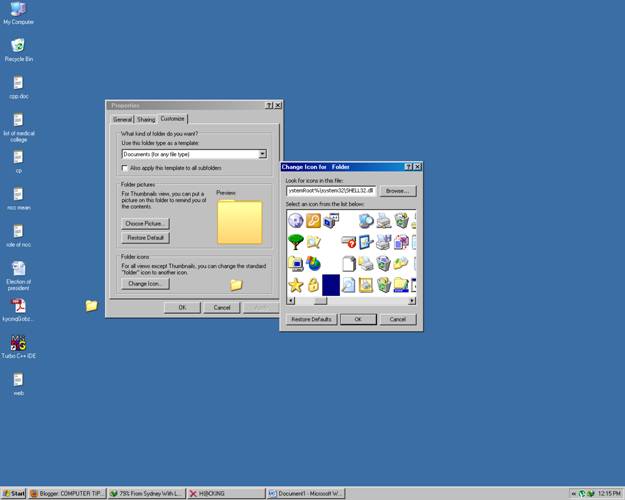Confirm with OK in Change Icon dialog
This screenshot has width=625, height=500.
(x=358, y=319)
